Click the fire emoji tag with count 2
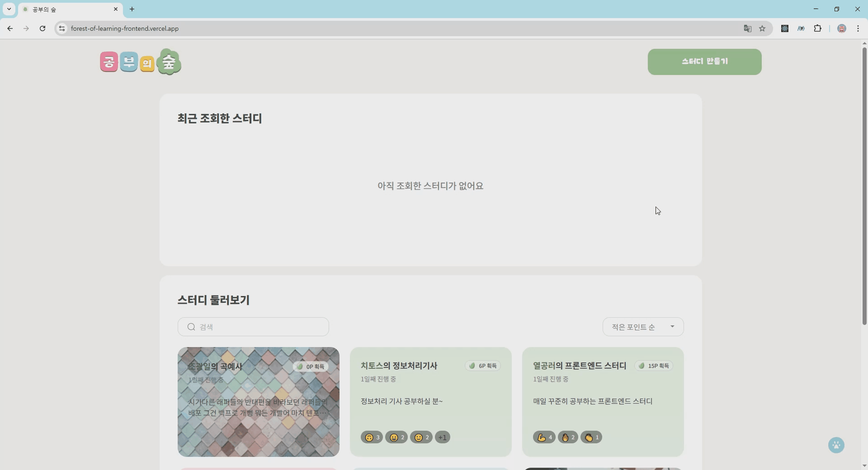The height and width of the screenshot is (470, 868). tap(568, 437)
